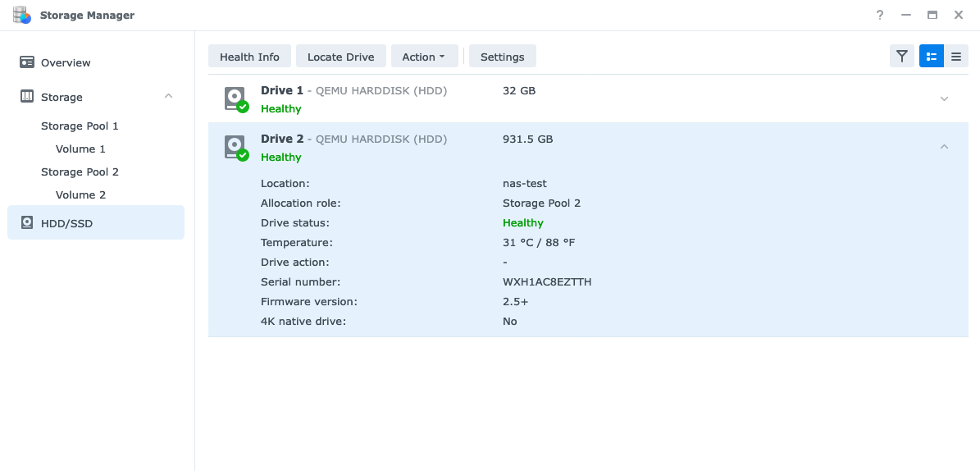Maximize the Storage Manager window
The image size is (980, 471).
[x=932, y=15]
